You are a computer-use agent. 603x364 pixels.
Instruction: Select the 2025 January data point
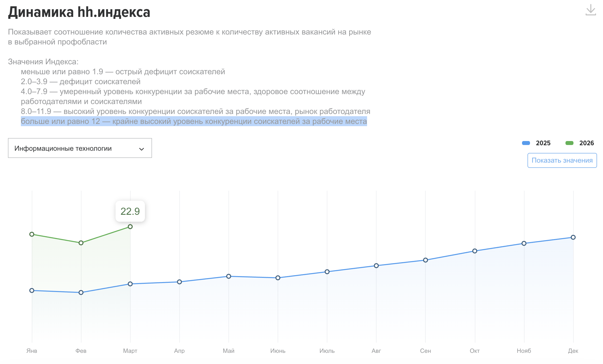[32, 291]
